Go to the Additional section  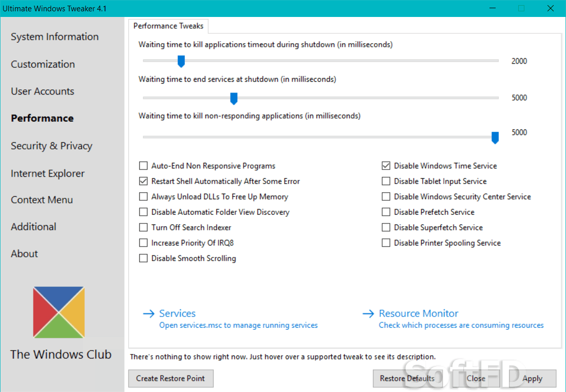(33, 227)
